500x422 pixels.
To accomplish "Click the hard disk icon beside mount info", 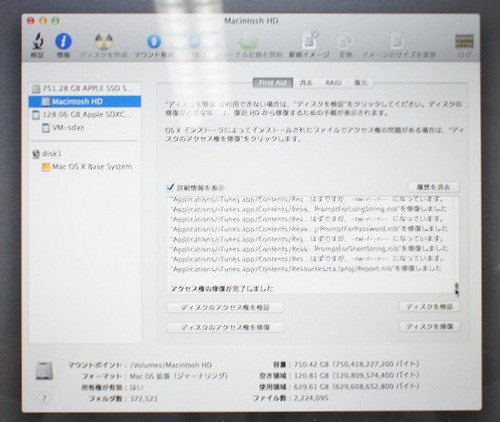I will pyautogui.click(x=44, y=371).
